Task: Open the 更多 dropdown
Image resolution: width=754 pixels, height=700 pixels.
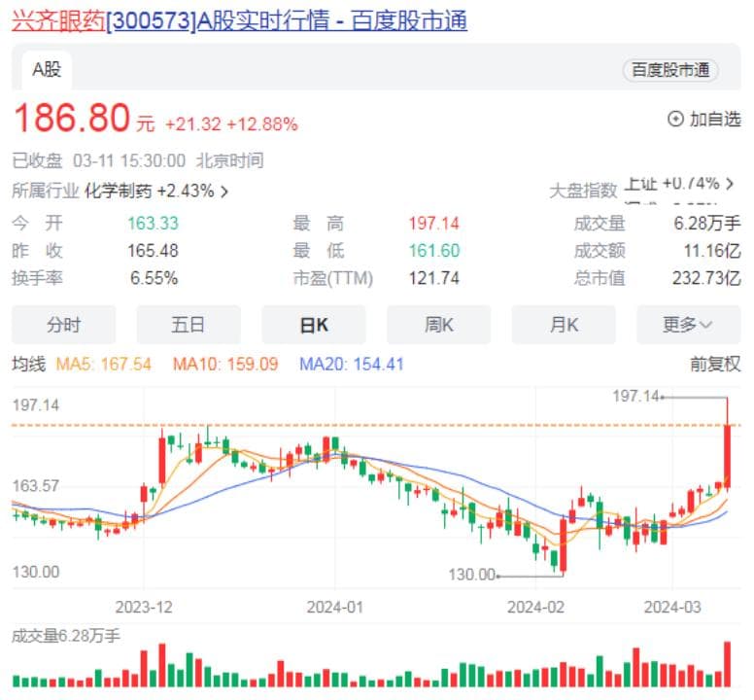Action: click(x=689, y=325)
